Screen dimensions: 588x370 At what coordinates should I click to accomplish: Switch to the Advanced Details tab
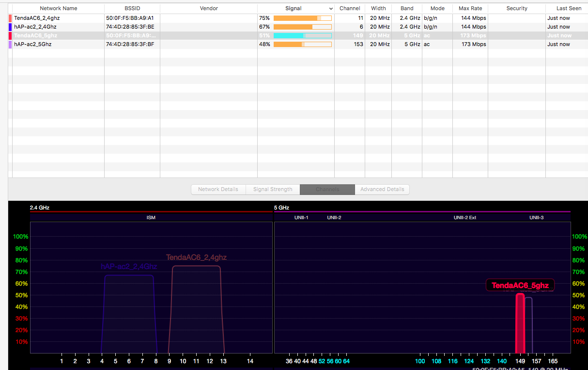point(382,189)
